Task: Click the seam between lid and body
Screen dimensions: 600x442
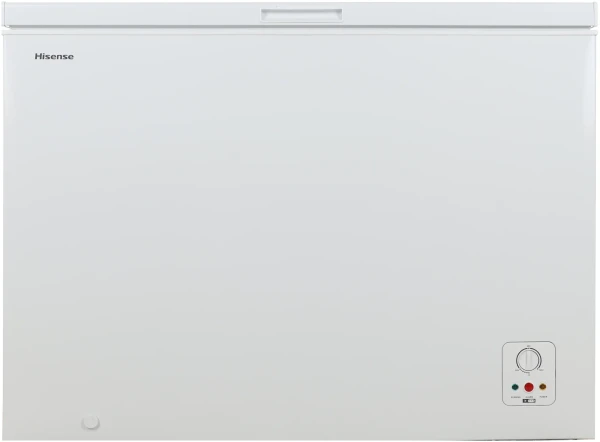Action: coord(300,31)
